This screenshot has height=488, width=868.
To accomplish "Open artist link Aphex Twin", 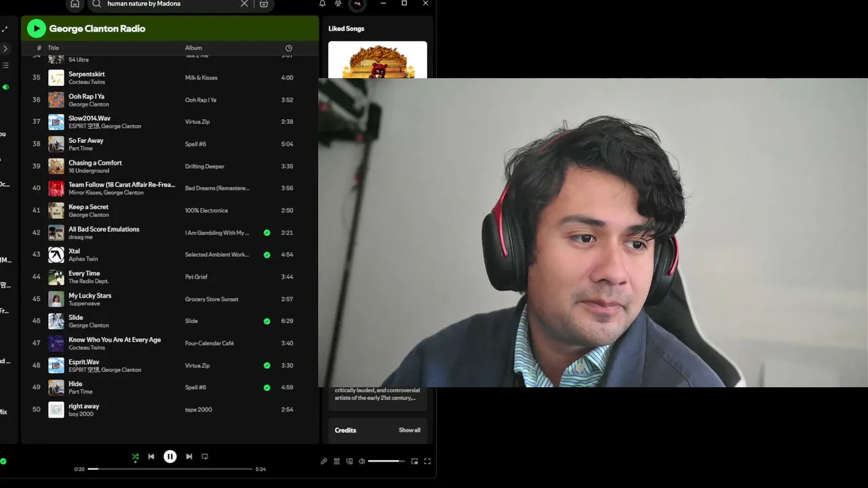I will pyautogui.click(x=83, y=259).
